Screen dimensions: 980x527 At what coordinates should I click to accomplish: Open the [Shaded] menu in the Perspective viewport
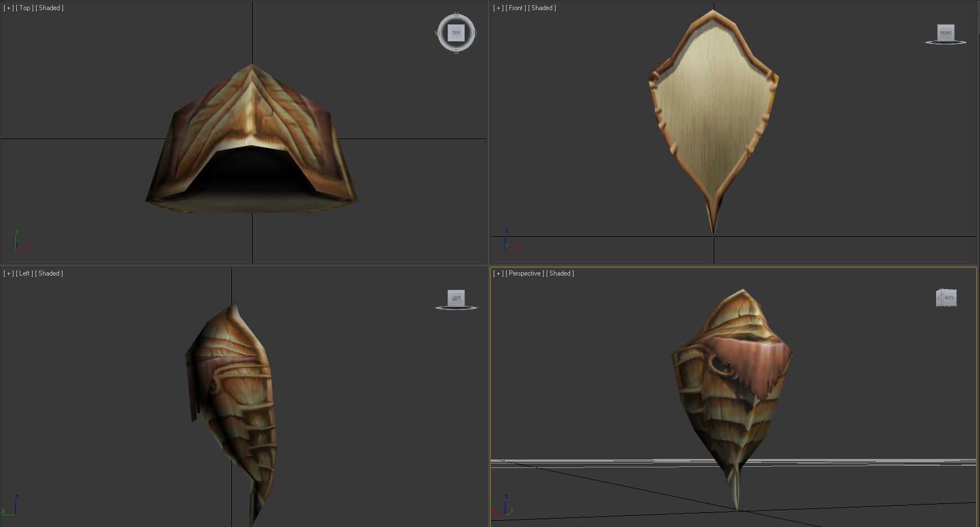[560, 273]
